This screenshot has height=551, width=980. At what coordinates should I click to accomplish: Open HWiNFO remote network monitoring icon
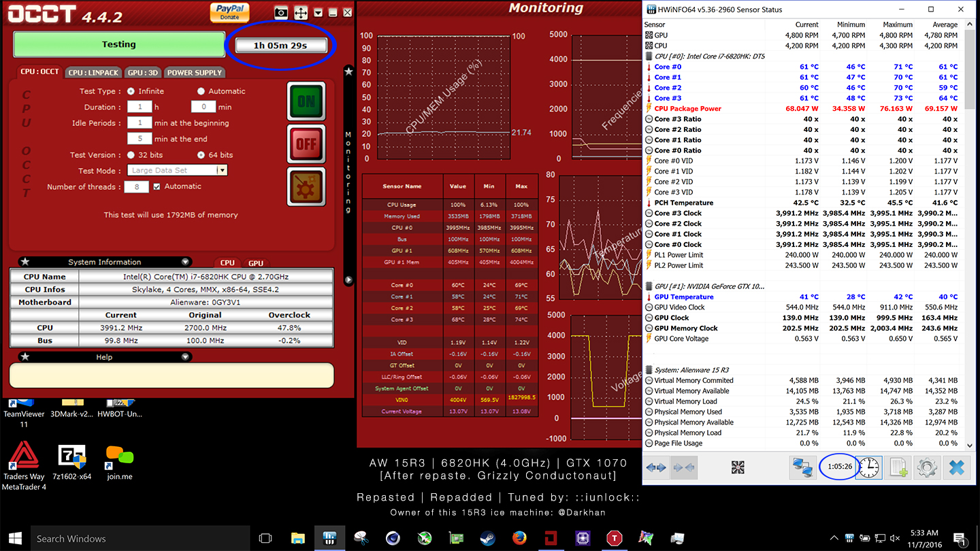[x=803, y=467]
